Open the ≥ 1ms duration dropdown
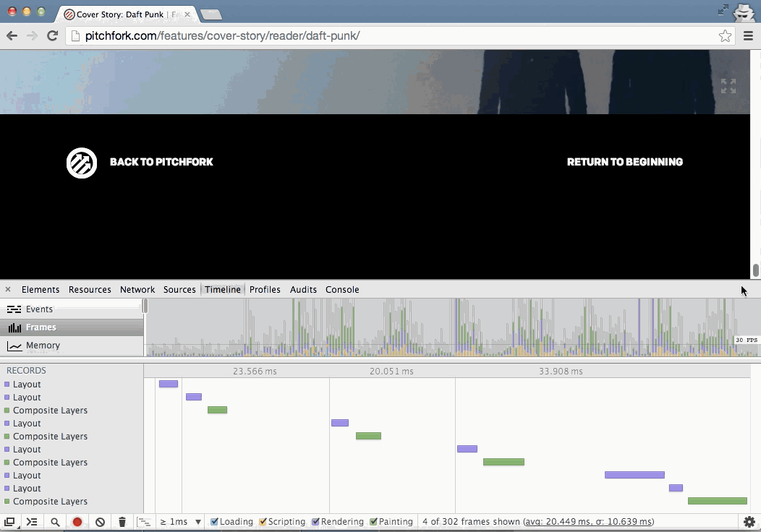 pyautogui.click(x=180, y=522)
